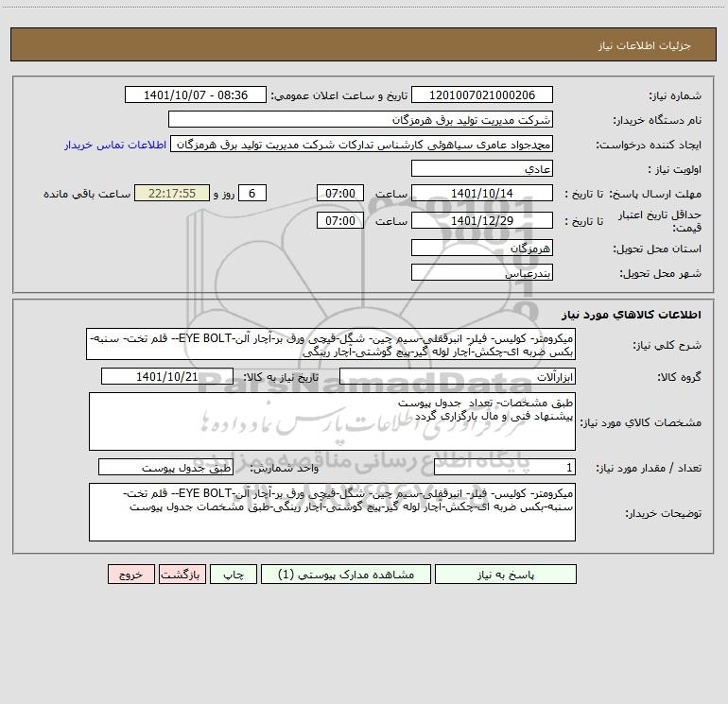Click the label شهر محل تحویل
728x704 pixels.
tap(660, 274)
